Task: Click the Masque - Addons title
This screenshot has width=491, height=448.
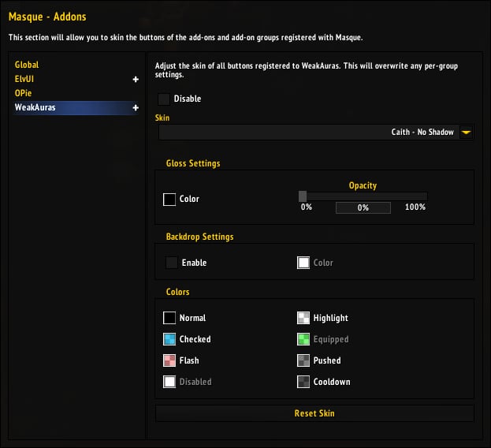Action: [47, 17]
